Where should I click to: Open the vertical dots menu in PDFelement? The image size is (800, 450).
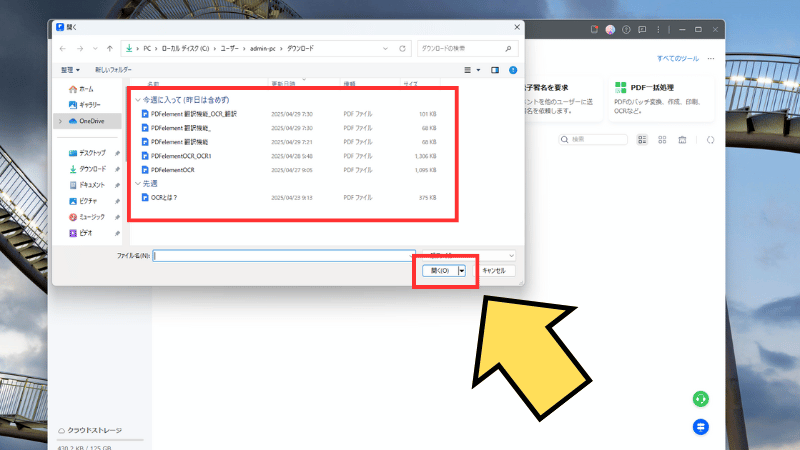click(x=658, y=30)
